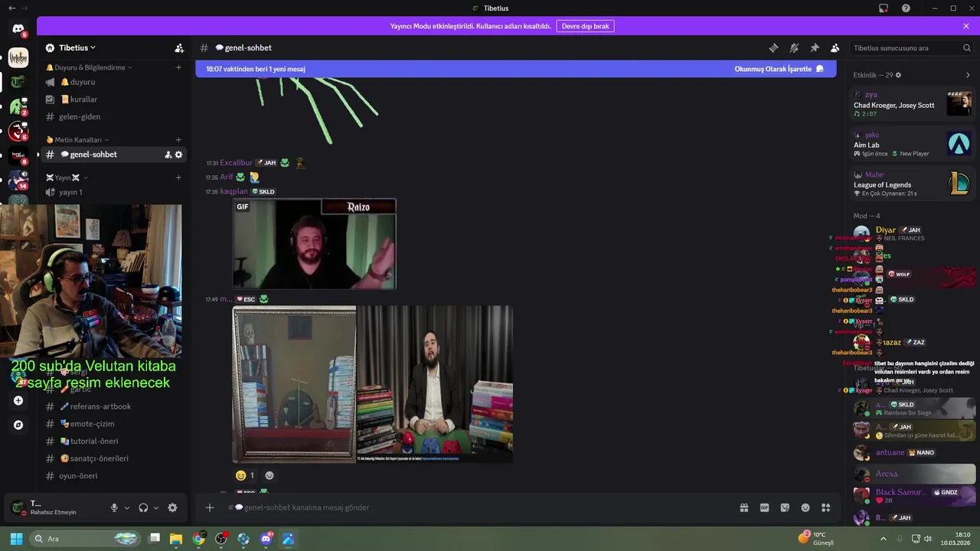Open the help icon in title bar
The width and height of the screenshot is (980, 551).
point(906,8)
